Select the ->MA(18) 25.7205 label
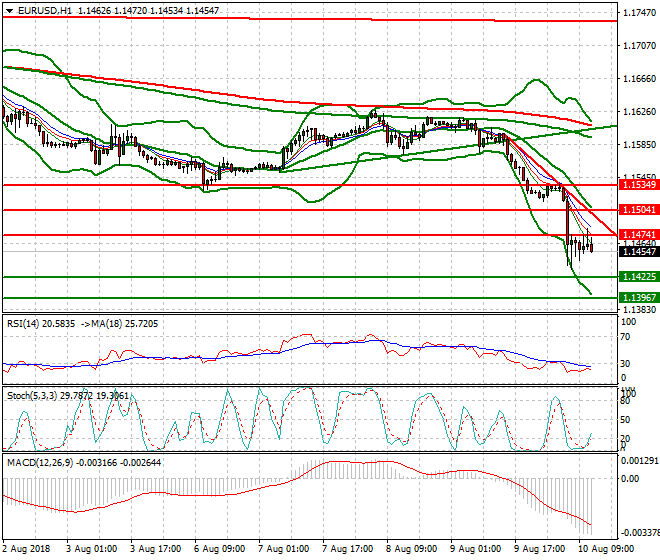Image resolution: width=660 pixels, height=560 pixels. [x=120, y=324]
